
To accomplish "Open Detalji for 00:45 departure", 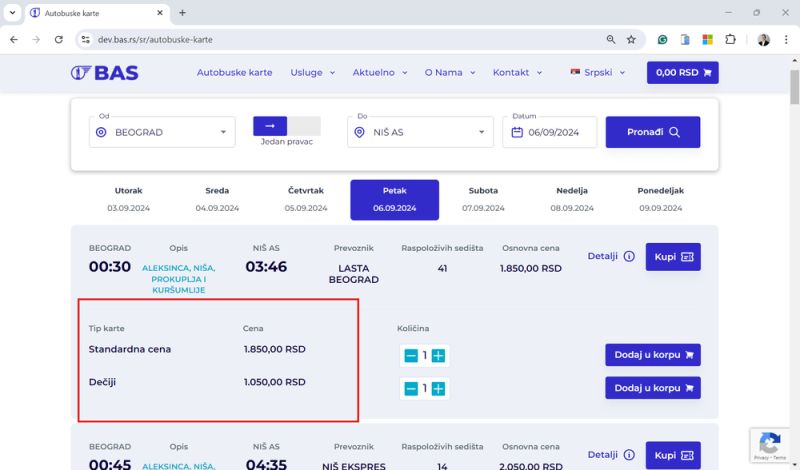I will 611,455.
